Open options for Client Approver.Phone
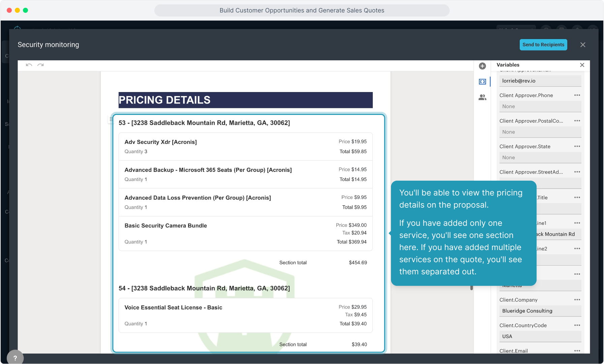The image size is (604, 364). [577, 95]
